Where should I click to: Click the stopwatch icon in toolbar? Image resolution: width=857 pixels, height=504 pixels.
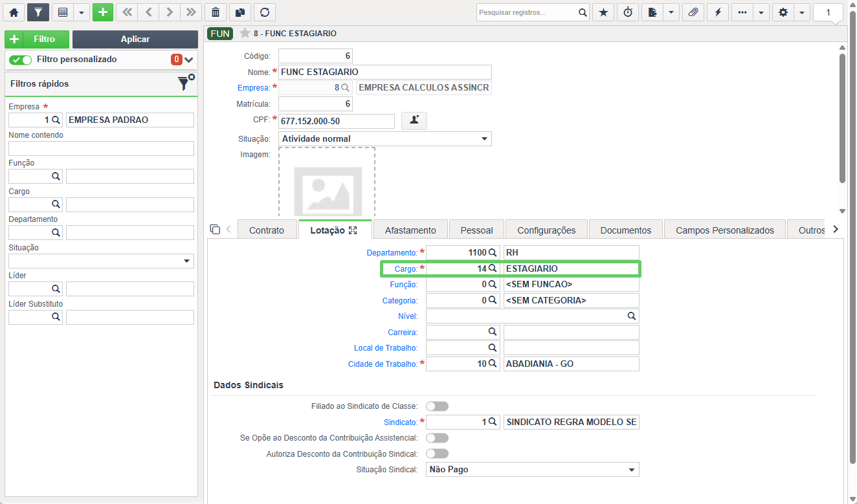(628, 12)
